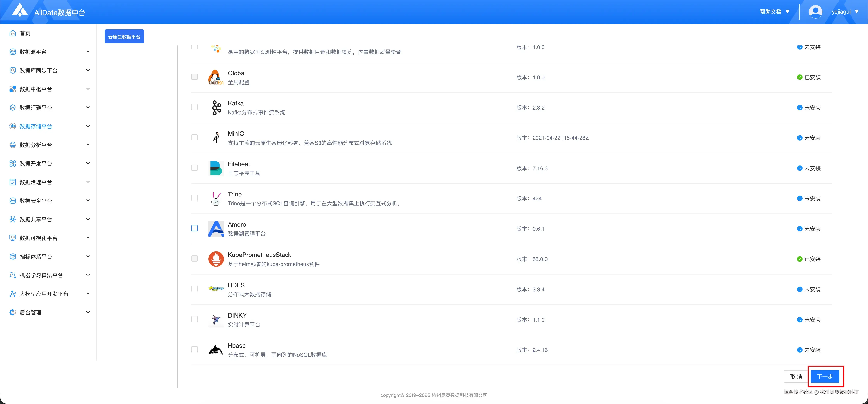Click the 下一步 button
The image size is (868, 404).
pos(825,376)
